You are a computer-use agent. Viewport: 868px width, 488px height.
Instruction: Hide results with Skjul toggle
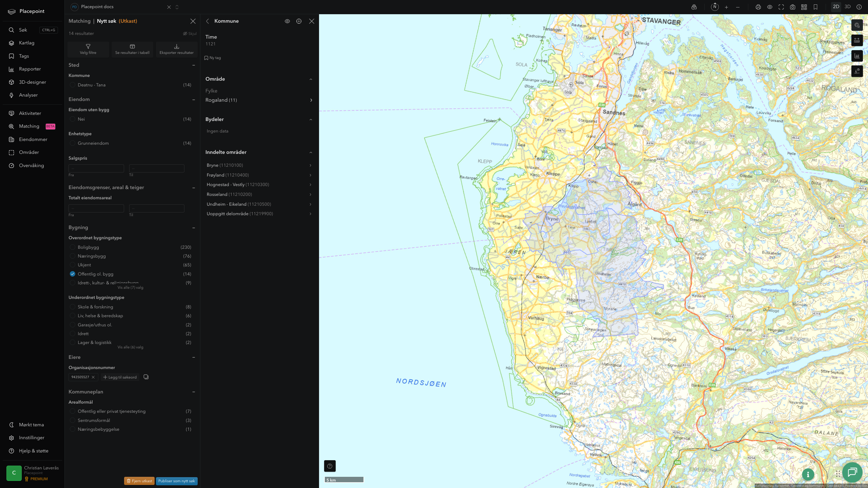190,34
